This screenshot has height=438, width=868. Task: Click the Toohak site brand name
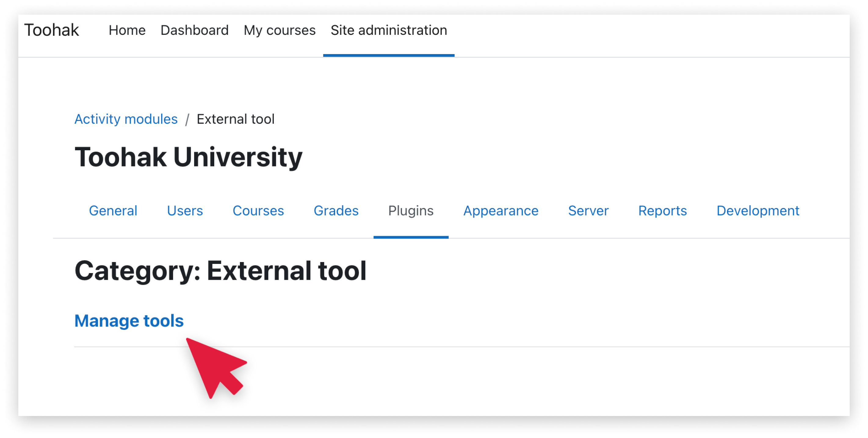click(x=52, y=30)
